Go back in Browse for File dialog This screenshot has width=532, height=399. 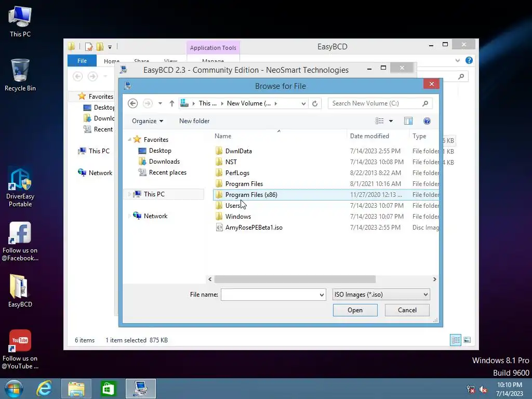pos(132,103)
